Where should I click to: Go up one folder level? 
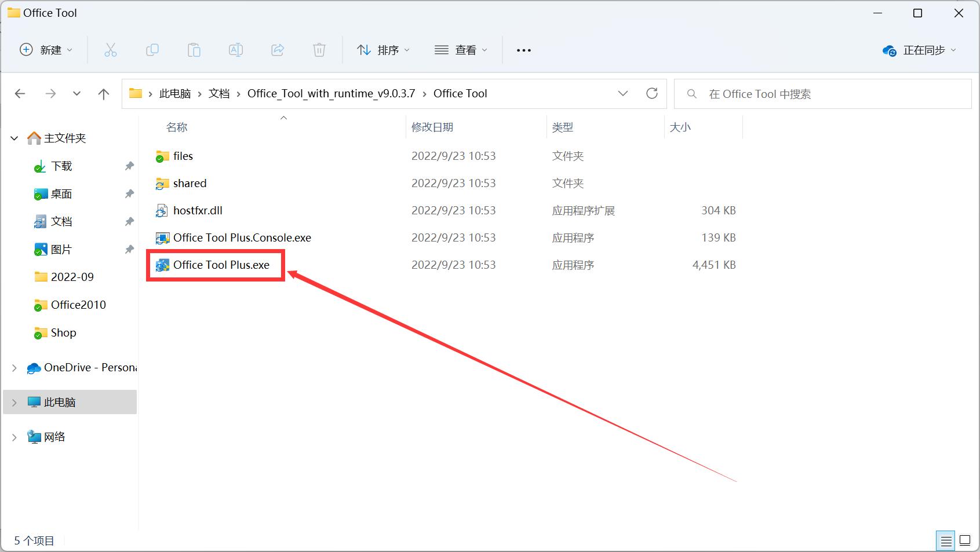click(104, 94)
